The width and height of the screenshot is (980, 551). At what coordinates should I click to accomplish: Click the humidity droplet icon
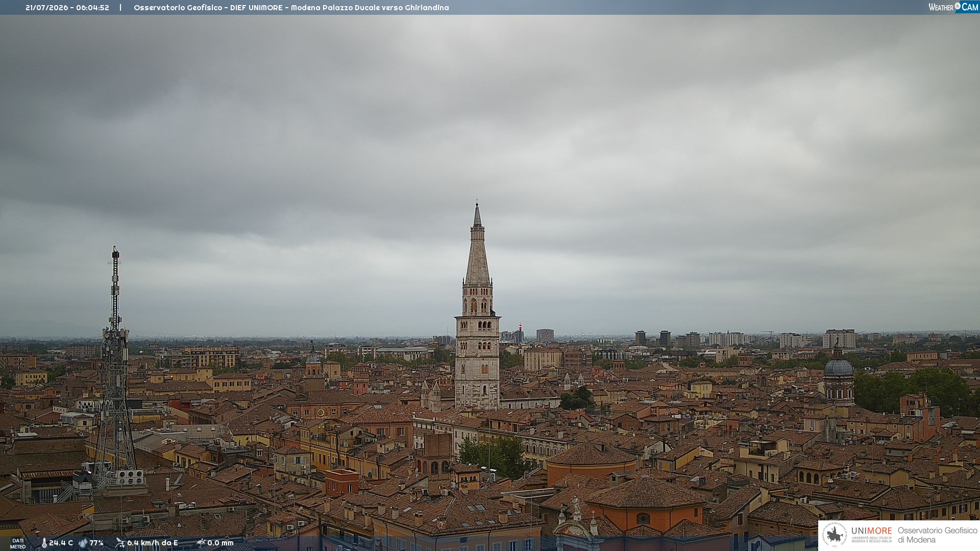[83, 543]
